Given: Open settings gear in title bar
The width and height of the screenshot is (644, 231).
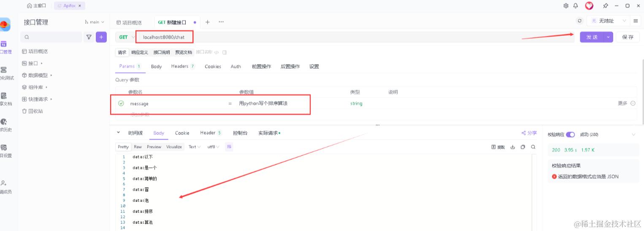Looking at the screenshot, I should pyautogui.click(x=566, y=5).
